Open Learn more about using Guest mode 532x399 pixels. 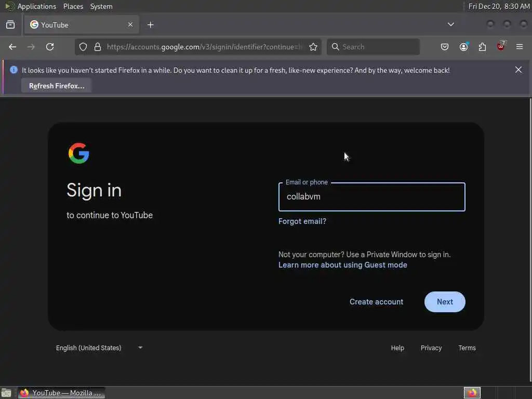pos(343,265)
